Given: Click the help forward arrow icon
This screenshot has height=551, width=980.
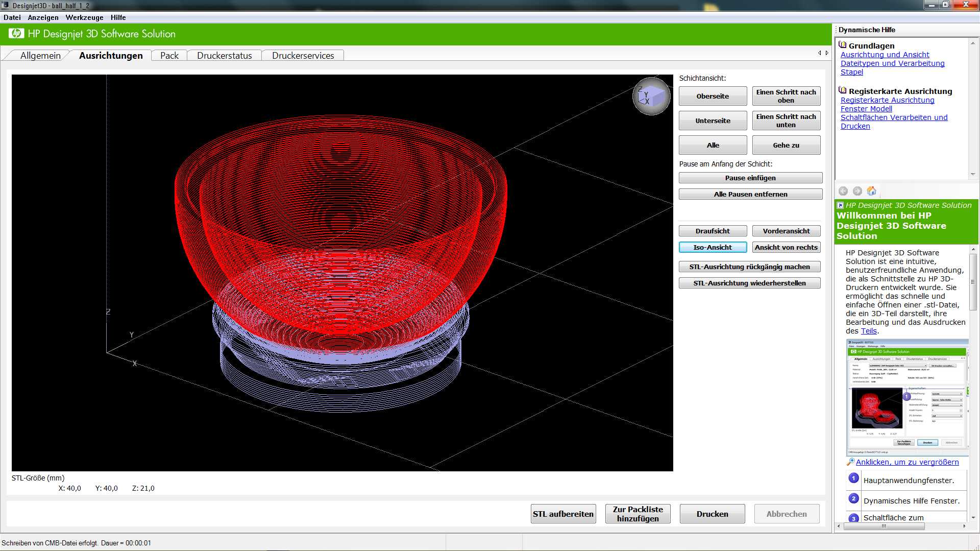Looking at the screenshot, I should 857,191.
